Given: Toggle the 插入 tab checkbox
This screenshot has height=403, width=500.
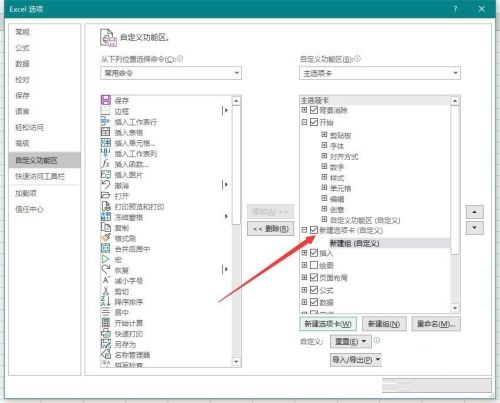Looking at the screenshot, I should (x=314, y=253).
